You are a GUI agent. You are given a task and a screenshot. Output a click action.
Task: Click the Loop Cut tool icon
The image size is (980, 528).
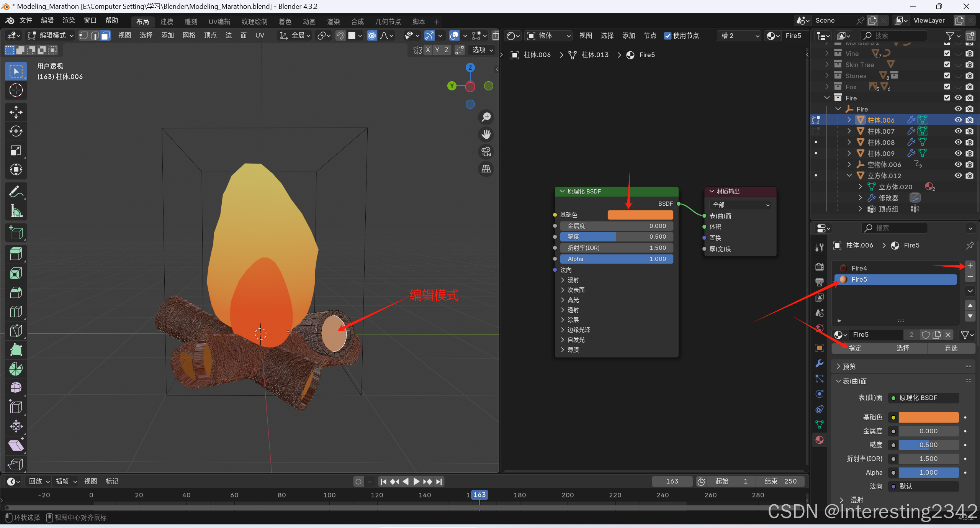16,312
